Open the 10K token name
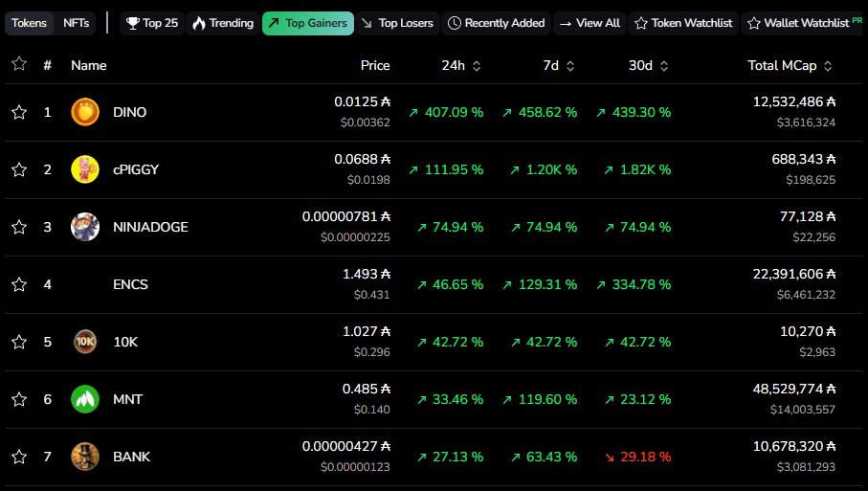Screen dimensions: 868x491 coord(125,342)
